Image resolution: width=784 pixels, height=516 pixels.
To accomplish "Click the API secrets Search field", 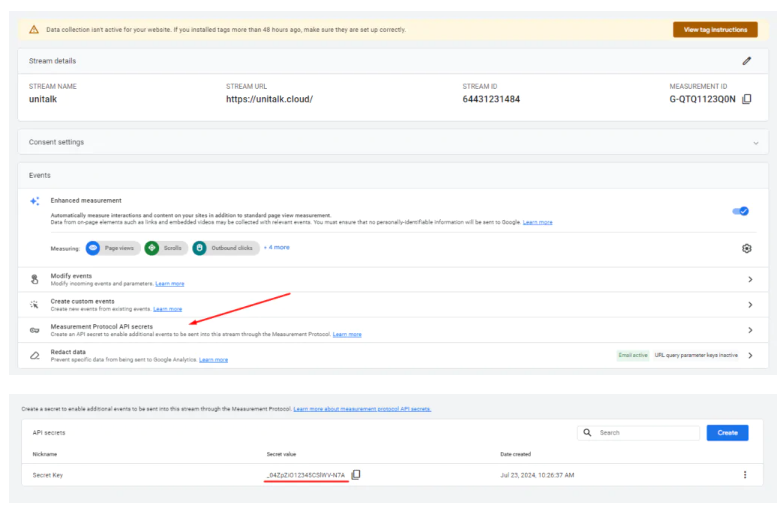I will coord(646,433).
